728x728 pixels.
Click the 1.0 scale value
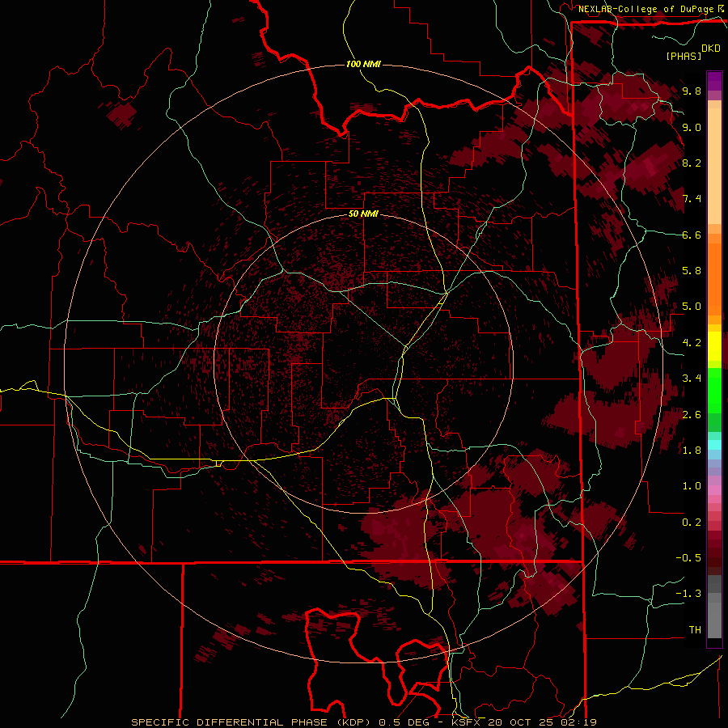click(692, 486)
